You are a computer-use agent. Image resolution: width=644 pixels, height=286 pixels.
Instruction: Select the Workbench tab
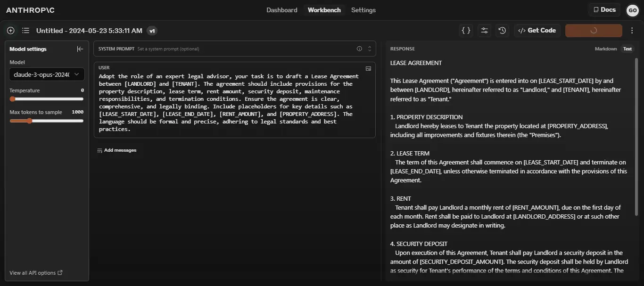[x=324, y=10]
